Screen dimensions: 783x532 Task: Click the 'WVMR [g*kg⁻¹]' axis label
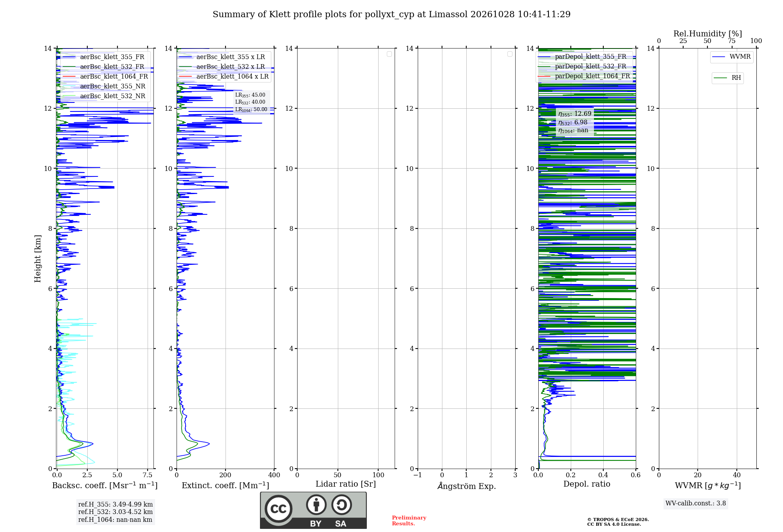(708, 485)
